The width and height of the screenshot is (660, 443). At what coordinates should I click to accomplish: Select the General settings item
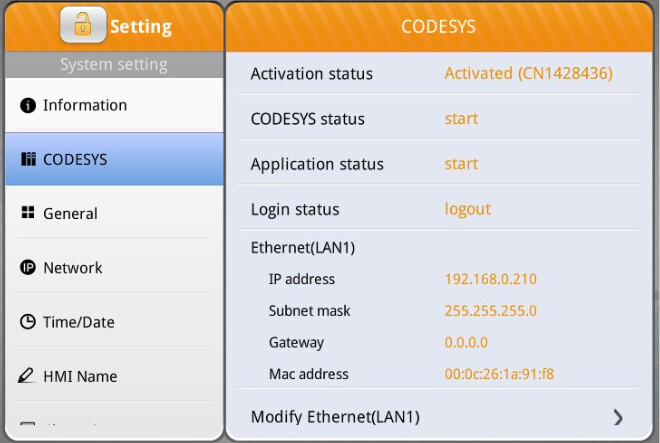click(70, 213)
